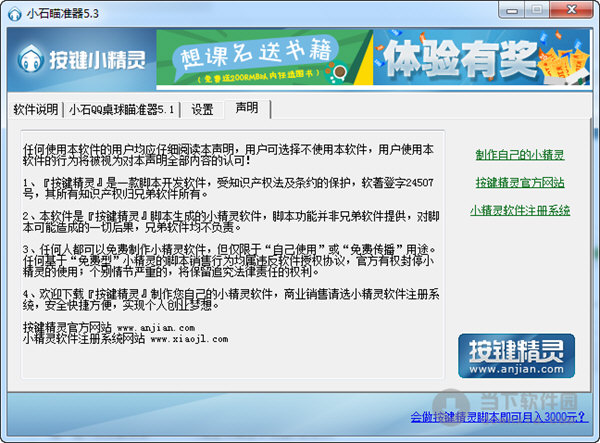Open the 小精灵软件注册系统 link
This screenshot has height=443, width=600.
click(x=520, y=210)
